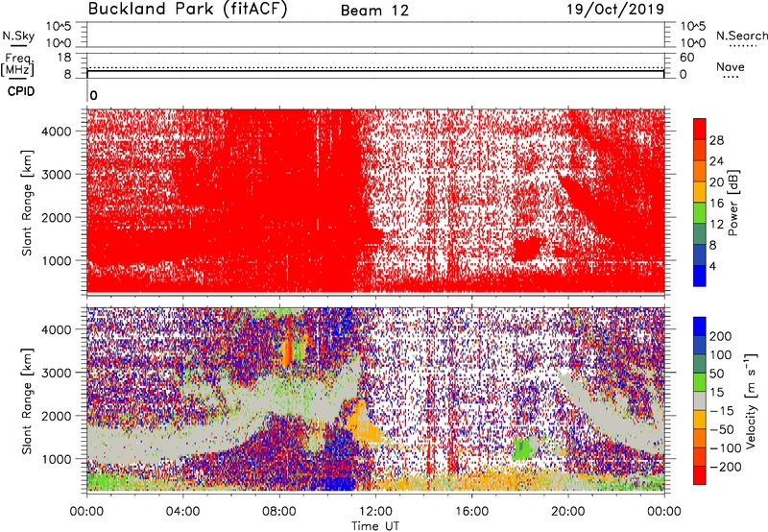The width and height of the screenshot is (768, 532).
Task: Click the orange patch in velocity panel near 12:00
Action: pos(363,423)
